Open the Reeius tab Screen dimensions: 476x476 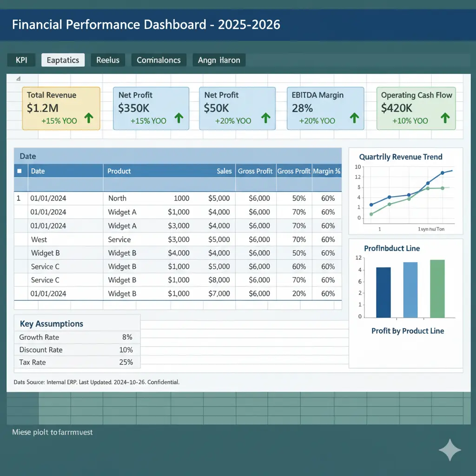[x=108, y=59]
